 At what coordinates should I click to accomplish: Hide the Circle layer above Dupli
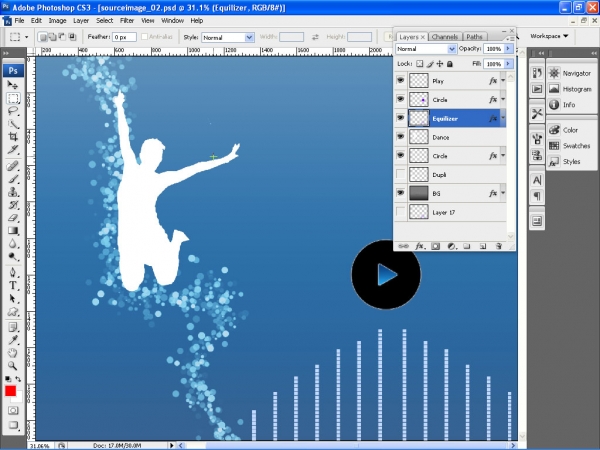(400, 155)
